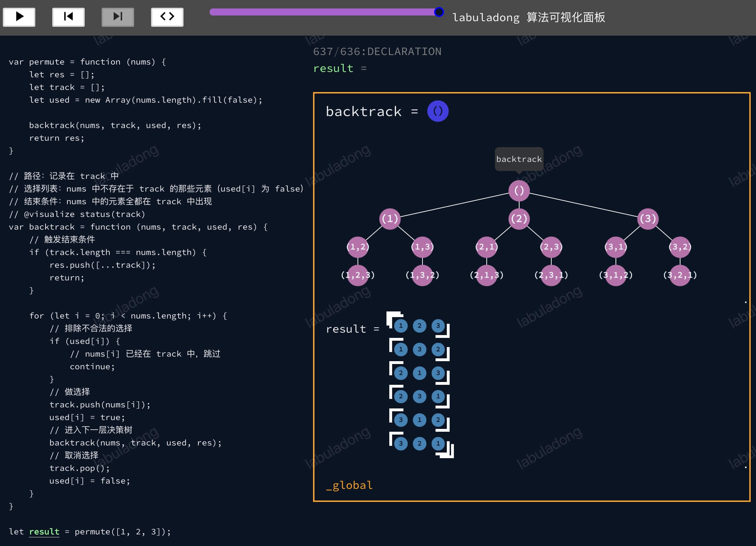Click the (2,1,3) leaf node
Screen dimensions: 756x546
point(487,275)
